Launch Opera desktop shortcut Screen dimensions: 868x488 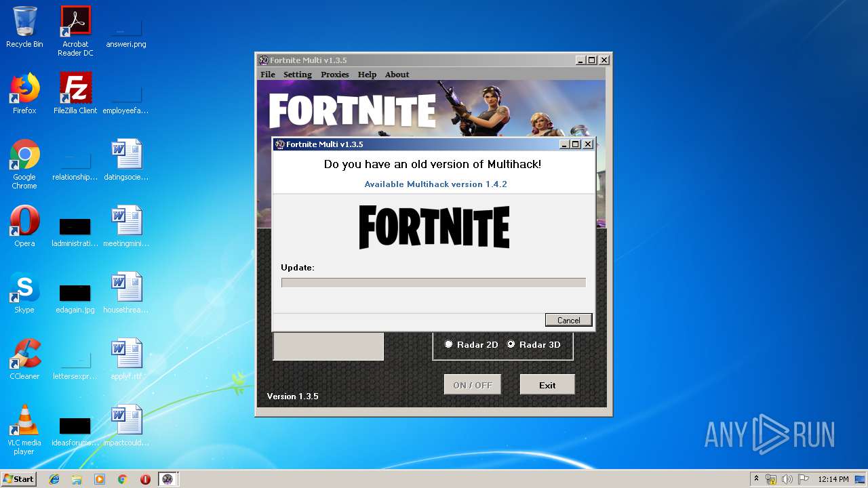coord(24,226)
